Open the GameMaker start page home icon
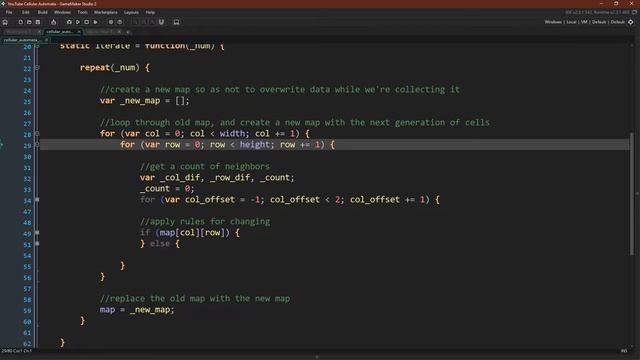Screen dimensions: 640x360 coord(5,22)
